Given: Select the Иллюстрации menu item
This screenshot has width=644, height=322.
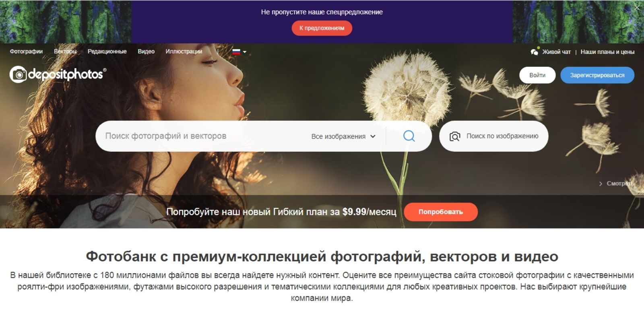Looking at the screenshot, I should pyautogui.click(x=184, y=52).
